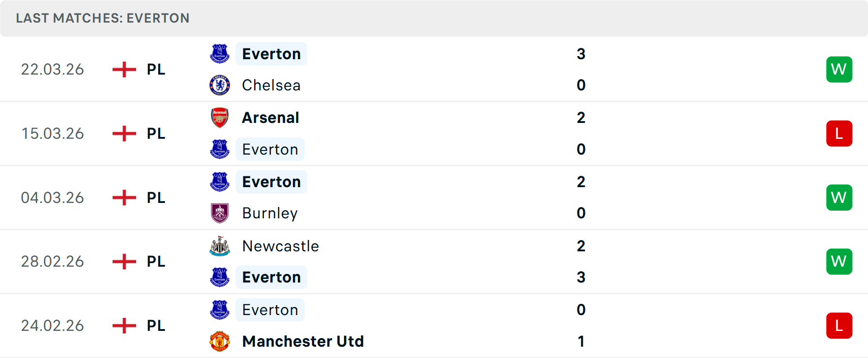Open the Everton highlighted name in the Burnley match

(x=271, y=181)
